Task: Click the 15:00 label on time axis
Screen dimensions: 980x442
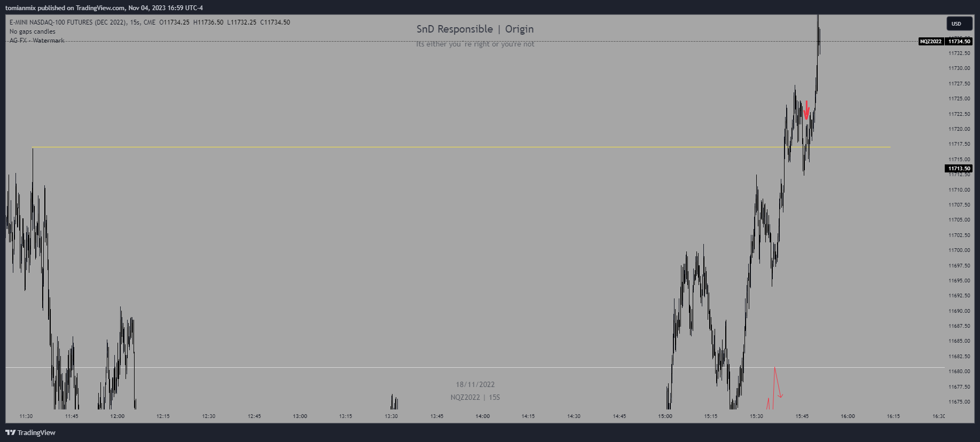Action: (665, 416)
